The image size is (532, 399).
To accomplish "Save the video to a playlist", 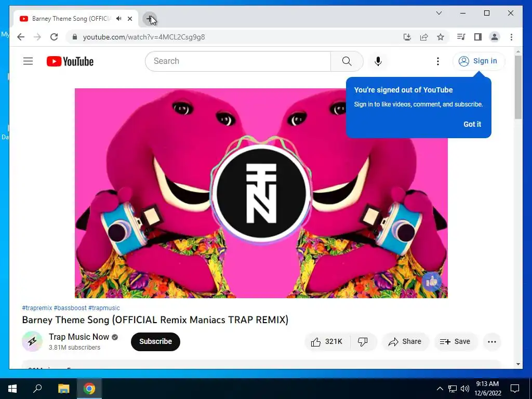I will [x=455, y=342].
